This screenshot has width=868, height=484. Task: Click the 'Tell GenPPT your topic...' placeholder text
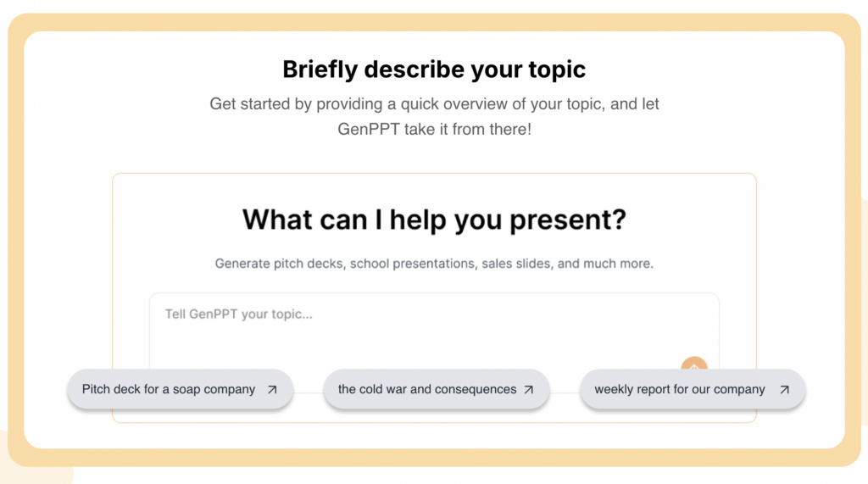(238, 314)
